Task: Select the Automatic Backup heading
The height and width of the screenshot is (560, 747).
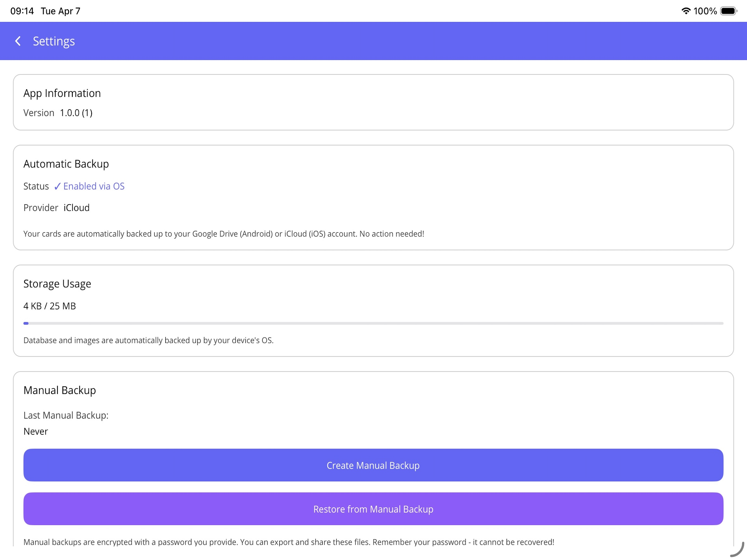Action: point(66,164)
